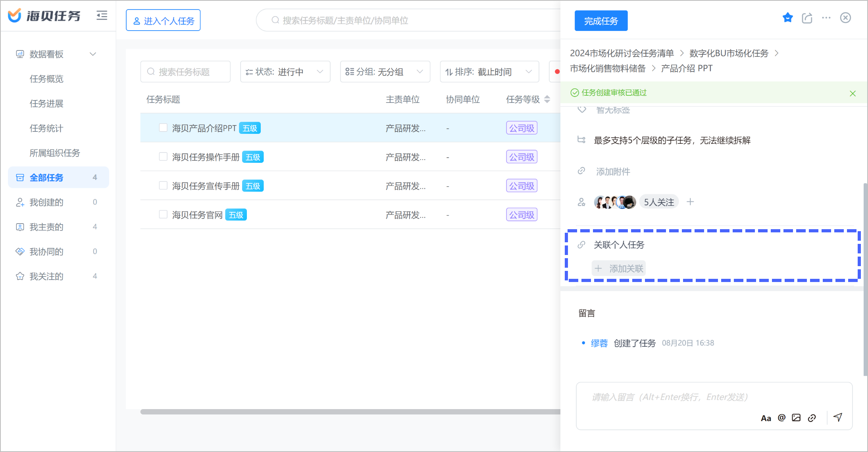Check the 海贝任务操作手册 row checkbox
This screenshot has width=868, height=452.
pyautogui.click(x=163, y=156)
